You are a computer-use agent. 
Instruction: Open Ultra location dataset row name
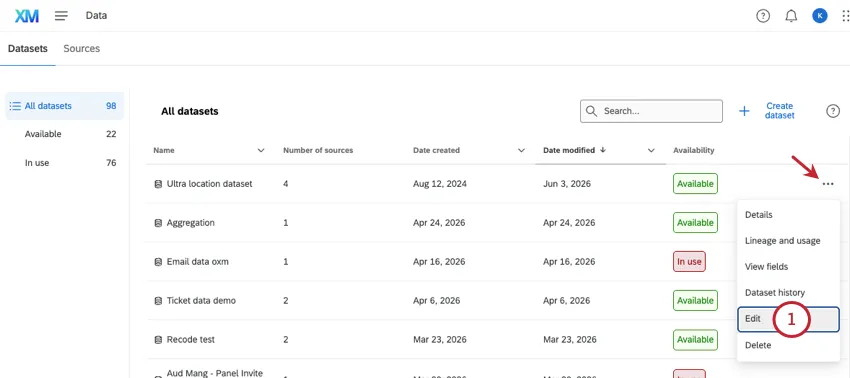(x=209, y=184)
